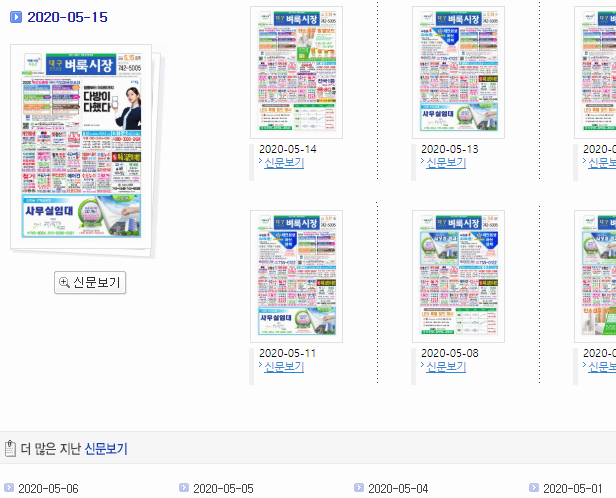Click the 신문보기 link under 2020-05-13

[x=446, y=163]
